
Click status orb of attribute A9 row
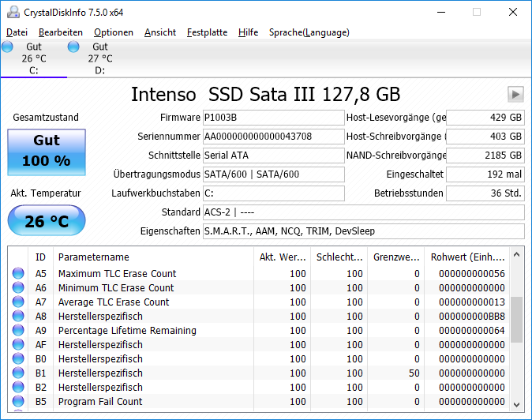18,331
